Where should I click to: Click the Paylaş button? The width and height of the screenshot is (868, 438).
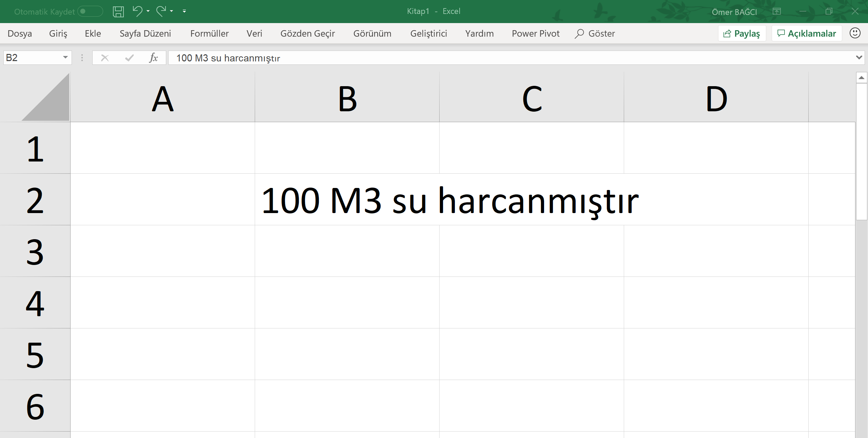coord(741,33)
